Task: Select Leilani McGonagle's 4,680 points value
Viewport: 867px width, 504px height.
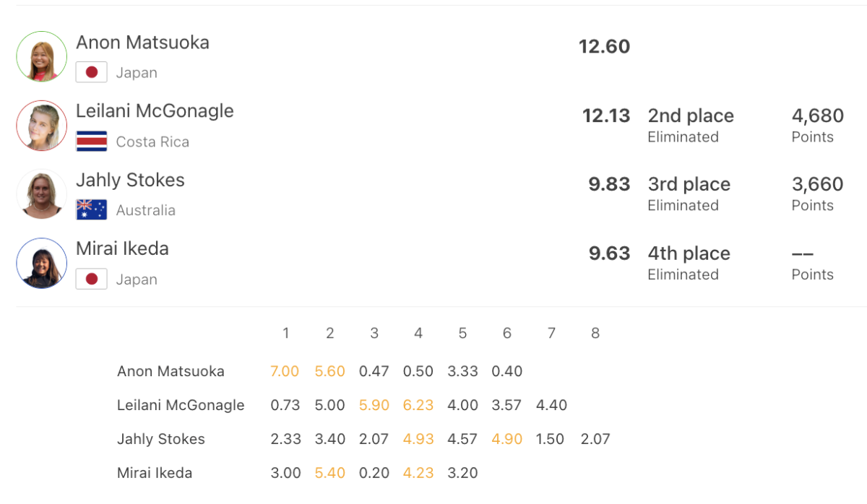Action: [818, 116]
